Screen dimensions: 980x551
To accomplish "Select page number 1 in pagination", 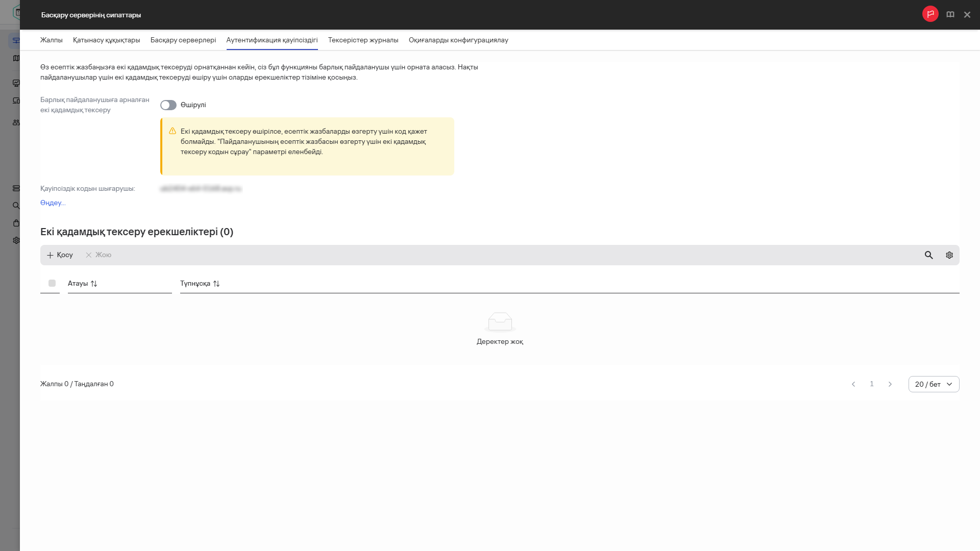I will [871, 384].
